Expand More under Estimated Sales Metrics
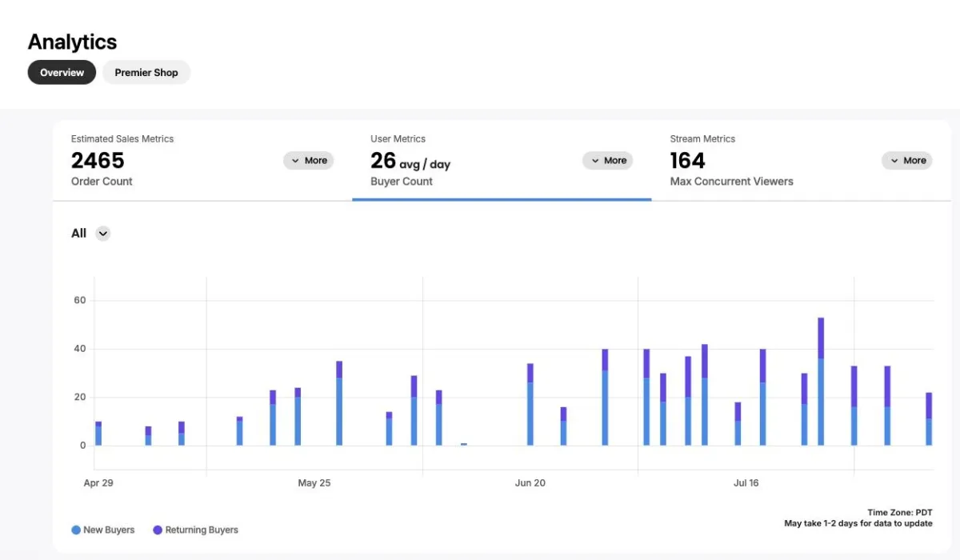 tap(309, 161)
